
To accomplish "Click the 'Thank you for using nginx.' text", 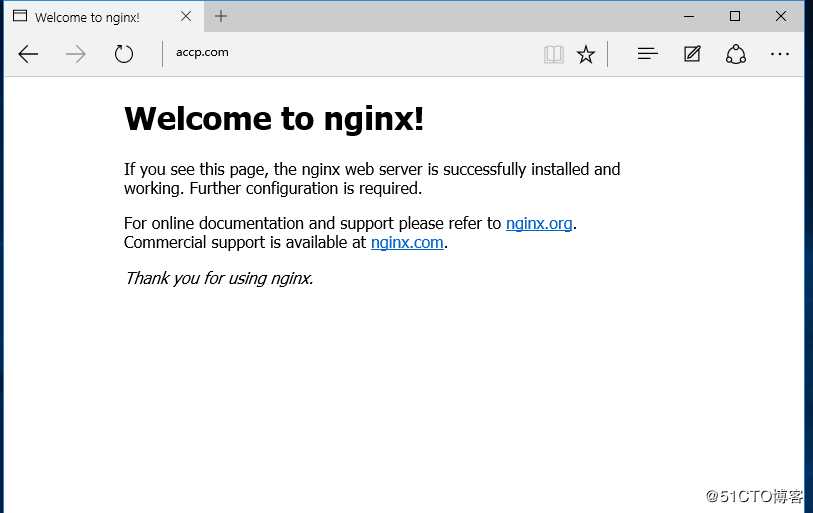I will [219, 279].
